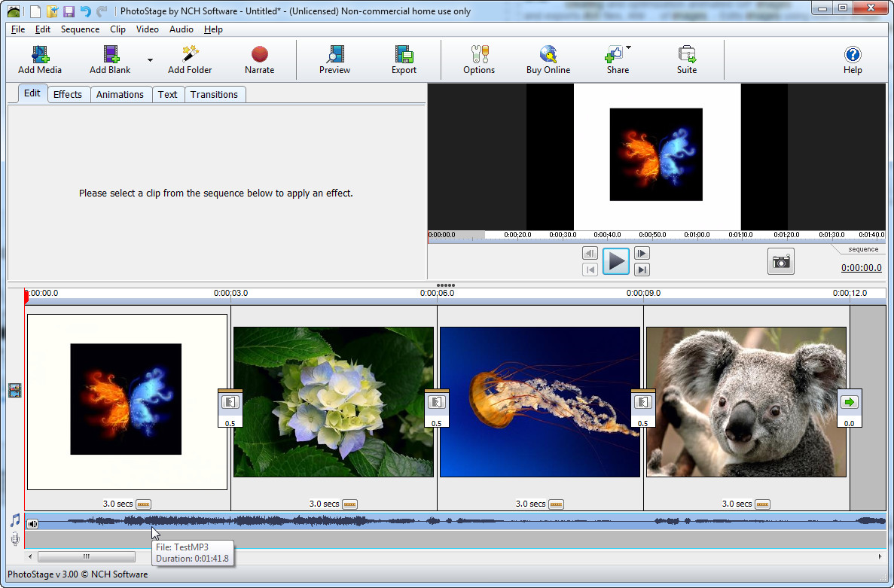The image size is (894, 588).
Task: Click the green arrow end transition on the koala clip
Action: pos(850,402)
